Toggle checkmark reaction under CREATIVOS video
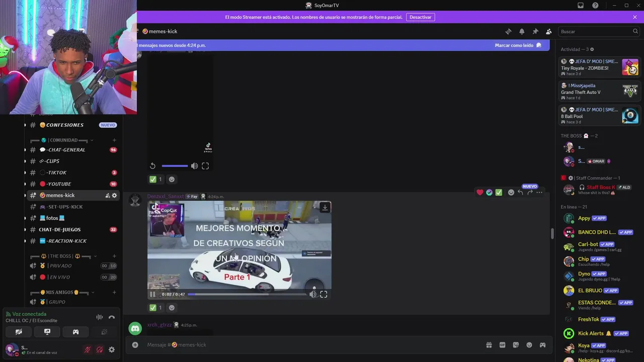The height and width of the screenshot is (362, 644). pyautogui.click(x=156, y=307)
